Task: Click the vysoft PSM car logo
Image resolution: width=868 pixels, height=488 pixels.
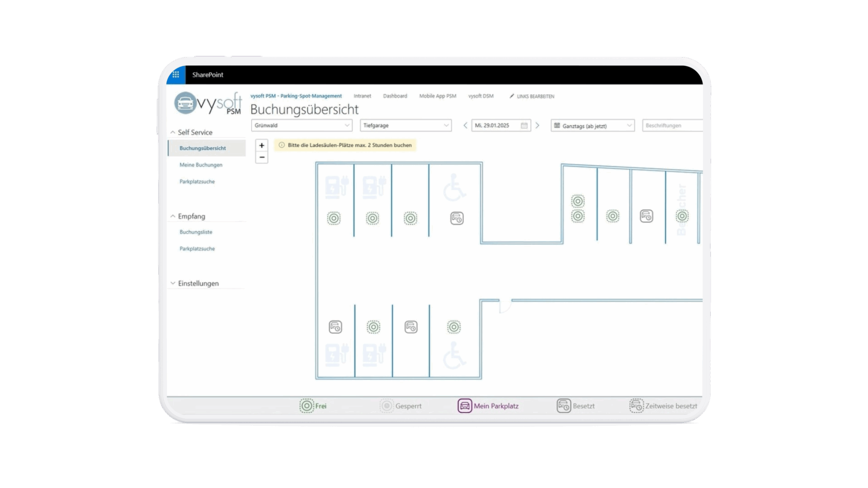Action: pyautogui.click(x=185, y=103)
